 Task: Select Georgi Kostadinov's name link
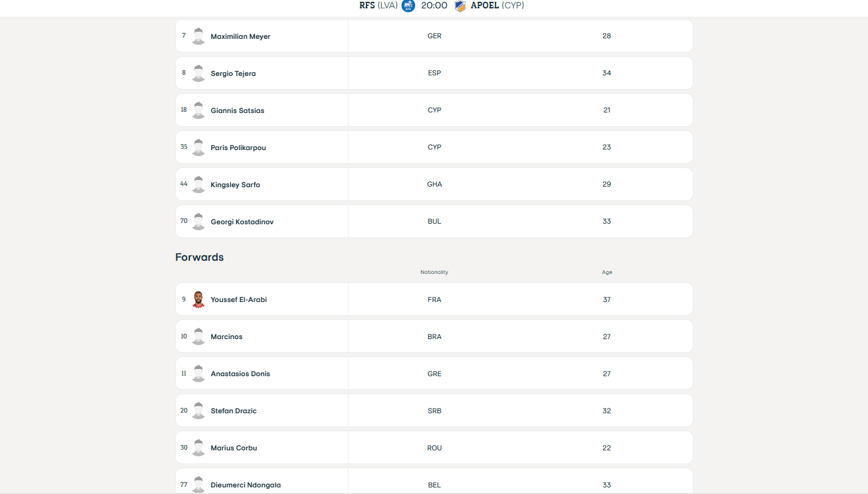point(242,222)
